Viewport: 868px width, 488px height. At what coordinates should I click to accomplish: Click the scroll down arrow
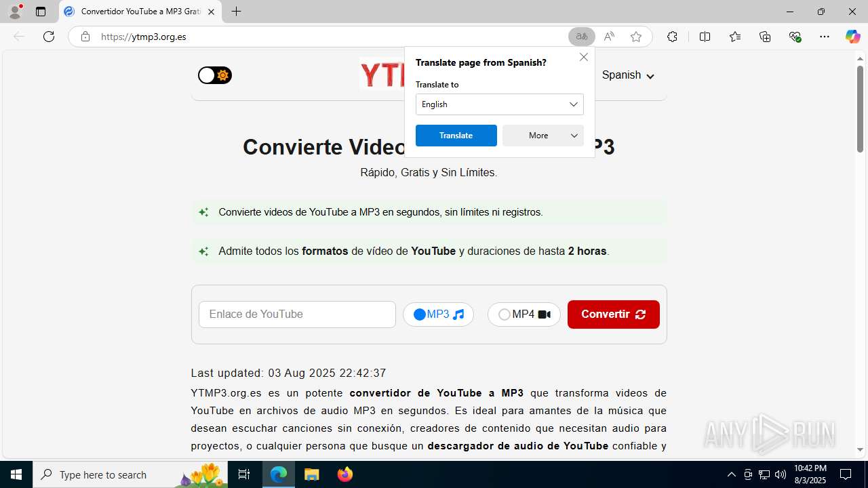[x=860, y=449]
